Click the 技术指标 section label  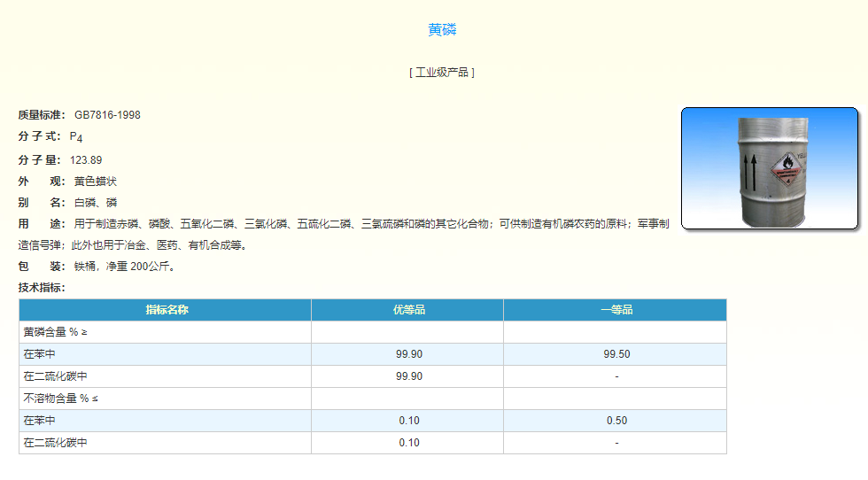(42, 288)
